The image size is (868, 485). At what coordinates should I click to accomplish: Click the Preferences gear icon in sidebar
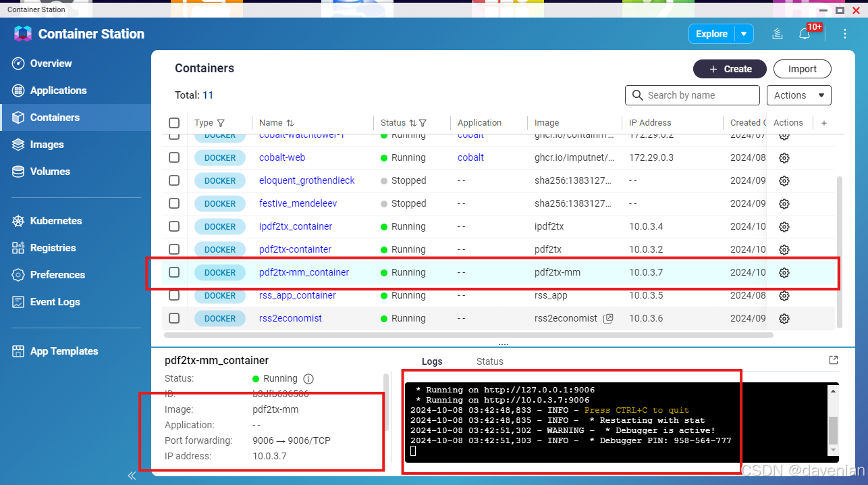point(18,275)
